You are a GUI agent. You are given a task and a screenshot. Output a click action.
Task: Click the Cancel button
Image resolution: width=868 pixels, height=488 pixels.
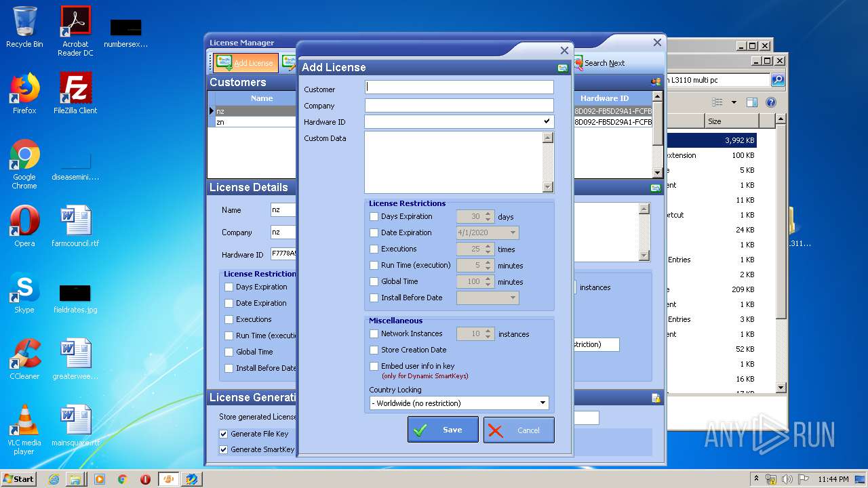point(519,430)
